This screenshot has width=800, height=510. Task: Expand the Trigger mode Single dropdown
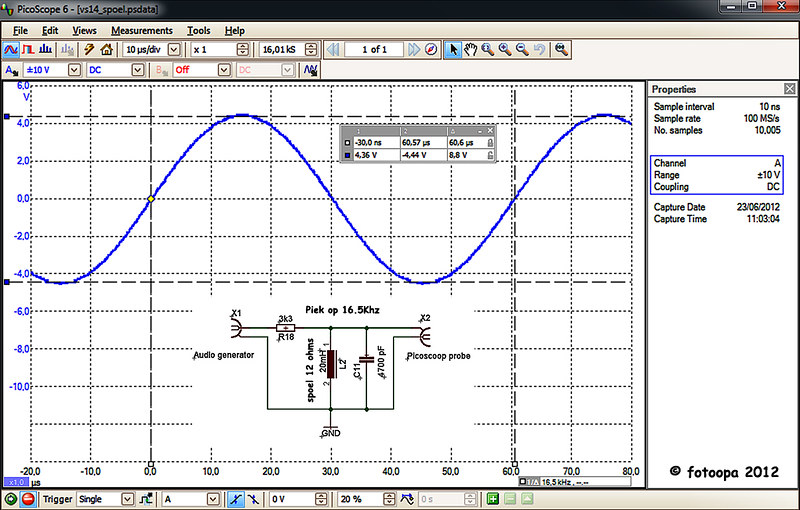pos(128,499)
